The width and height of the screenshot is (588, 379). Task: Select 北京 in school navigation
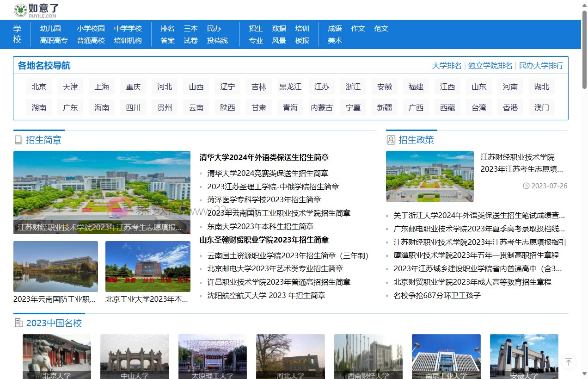39,87
